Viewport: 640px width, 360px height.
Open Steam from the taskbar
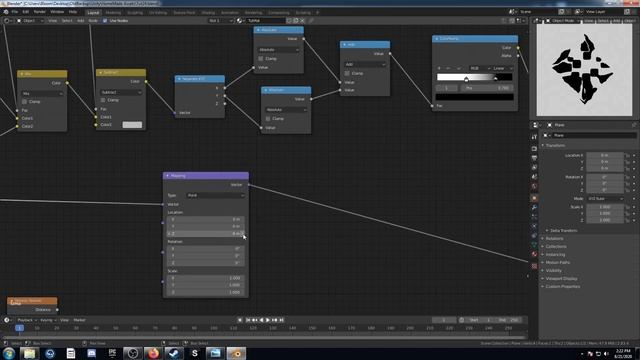[x=174, y=353]
